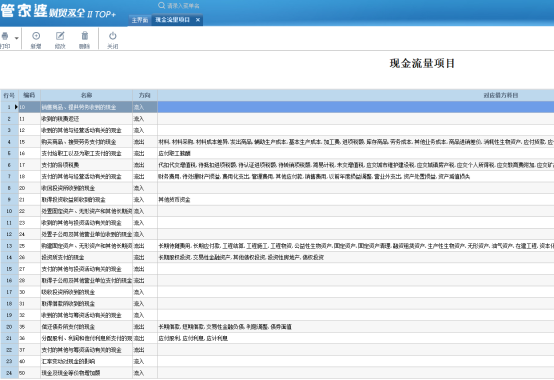Click code cell 37
This screenshot has height=380, width=554.
(x=29, y=350)
